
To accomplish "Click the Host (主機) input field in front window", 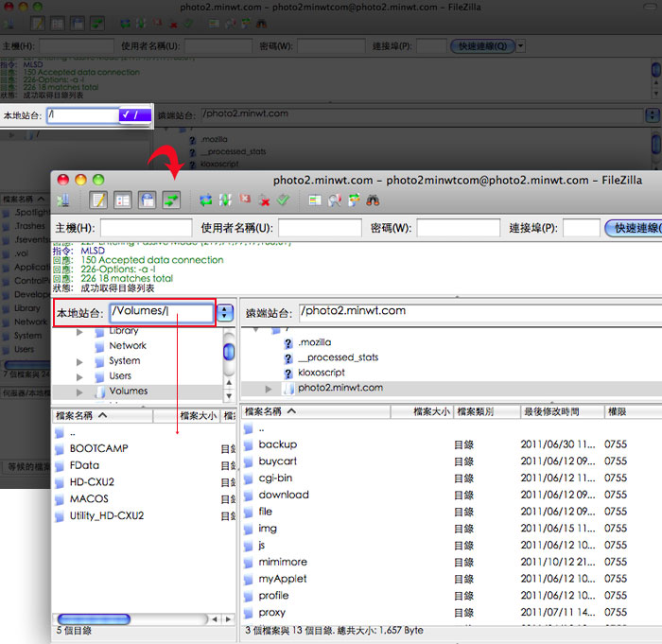I will coord(147,228).
